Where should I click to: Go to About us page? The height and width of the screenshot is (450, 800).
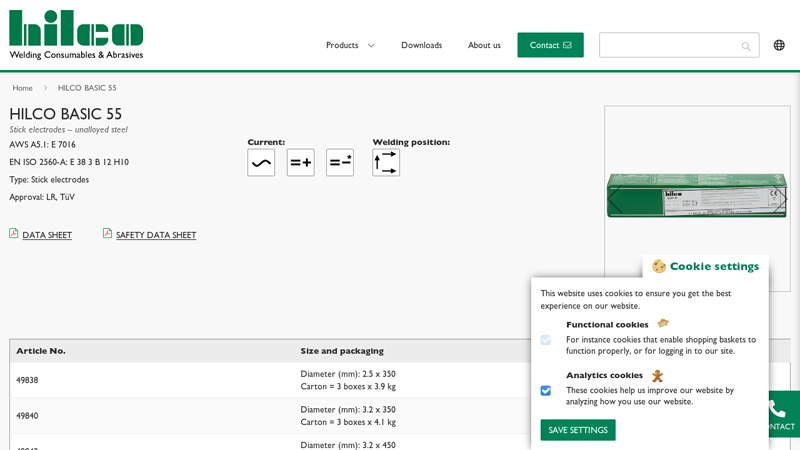tap(484, 45)
